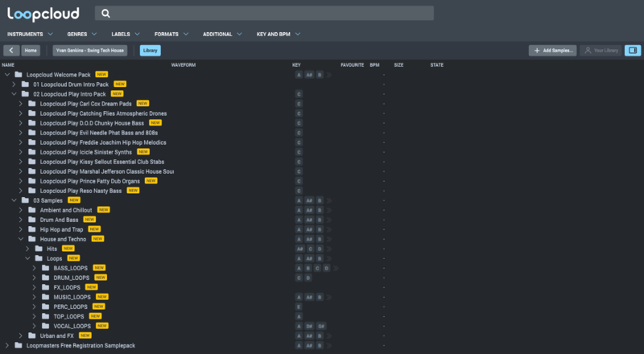Select Loopcloud Play Prince Fatty Dub Organs
Image resolution: width=644 pixels, height=354 pixels.
(x=90, y=181)
